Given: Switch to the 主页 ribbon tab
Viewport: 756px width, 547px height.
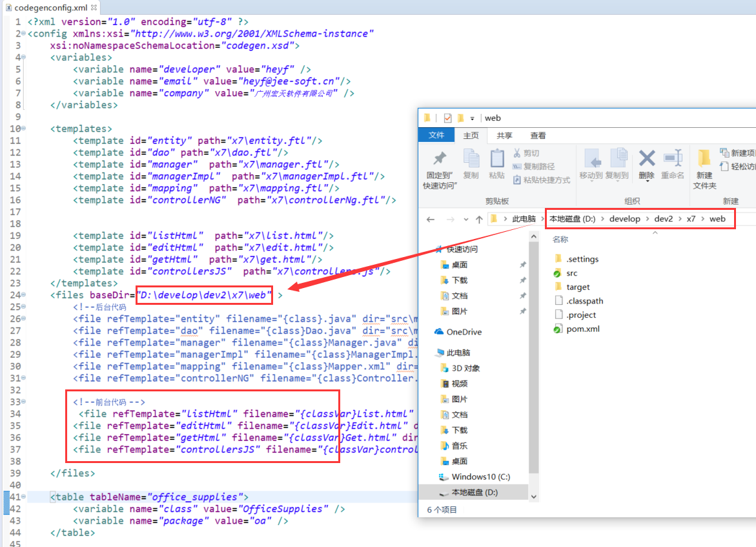Looking at the screenshot, I should click(471, 136).
